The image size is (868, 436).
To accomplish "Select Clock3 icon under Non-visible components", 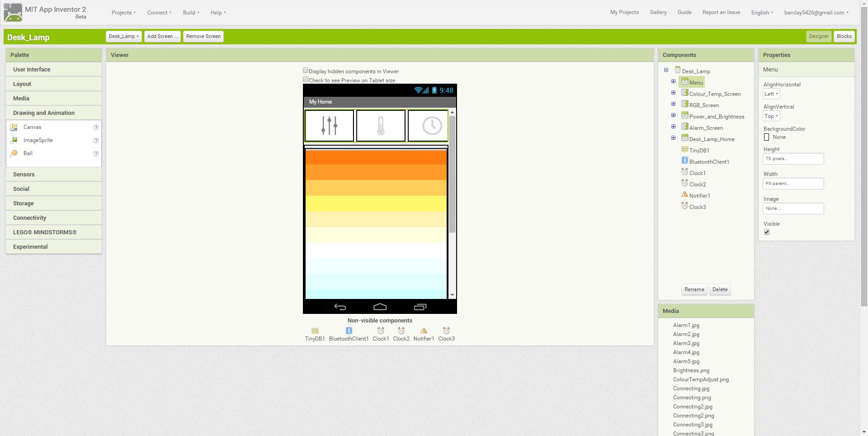I will click(x=446, y=331).
